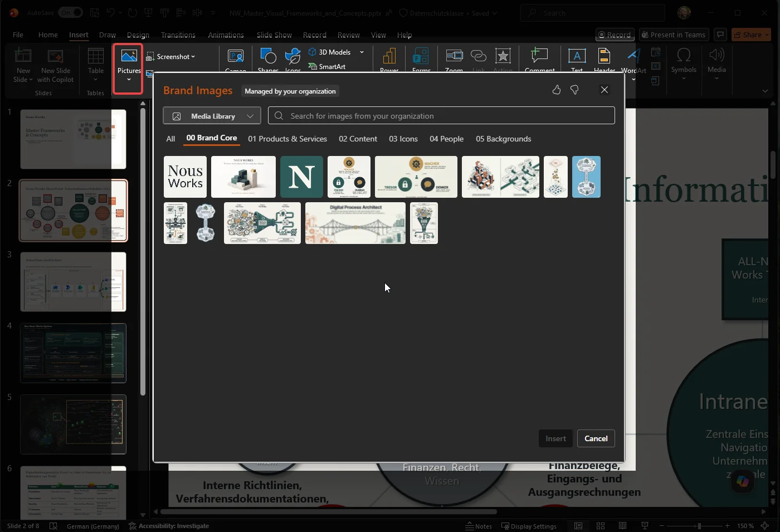This screenshot has width=780, height=532.
Task: Switch to Reading View icon
Action: (x=622, y=526)
